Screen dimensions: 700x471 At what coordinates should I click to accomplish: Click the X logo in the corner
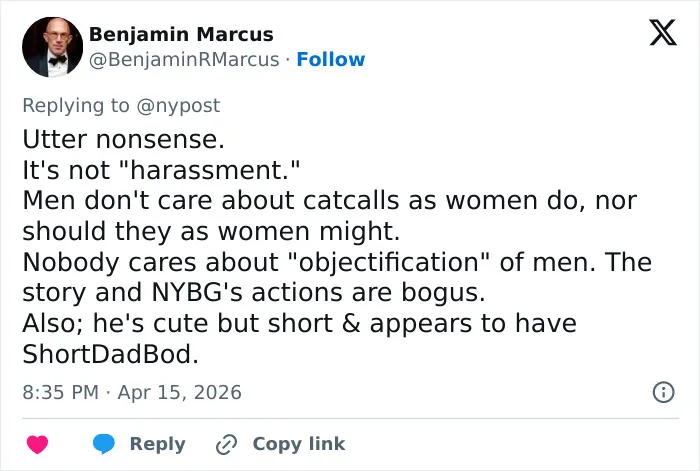click(x=663, y=32)
